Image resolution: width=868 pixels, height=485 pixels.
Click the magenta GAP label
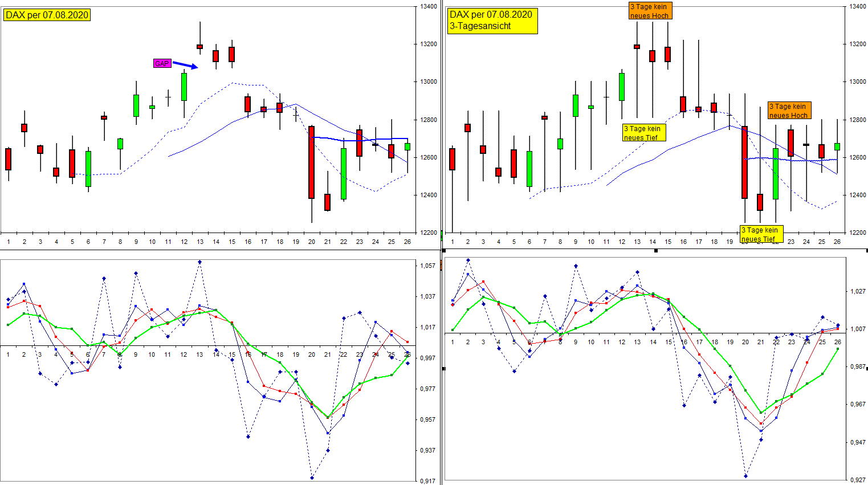(x=162, y=63)
